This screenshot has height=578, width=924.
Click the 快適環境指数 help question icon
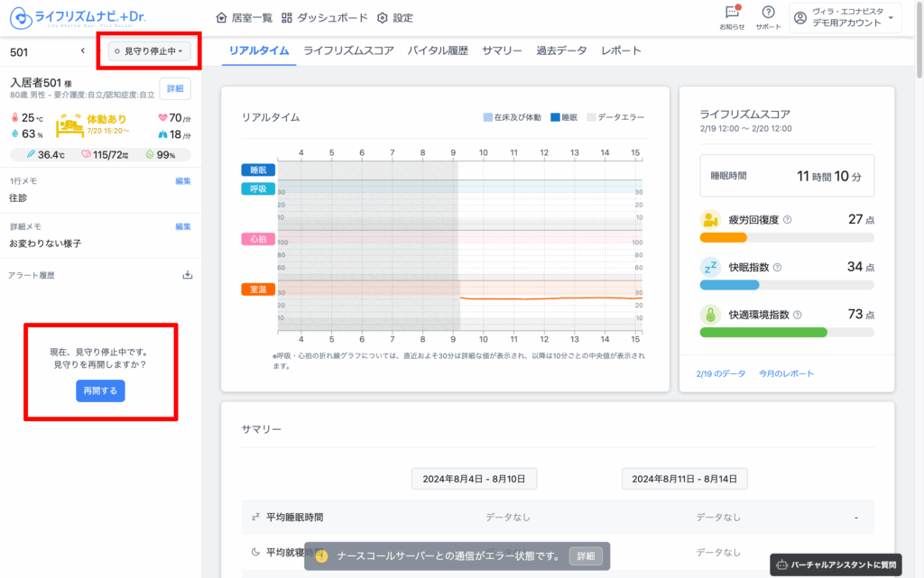tap(798, 315)
